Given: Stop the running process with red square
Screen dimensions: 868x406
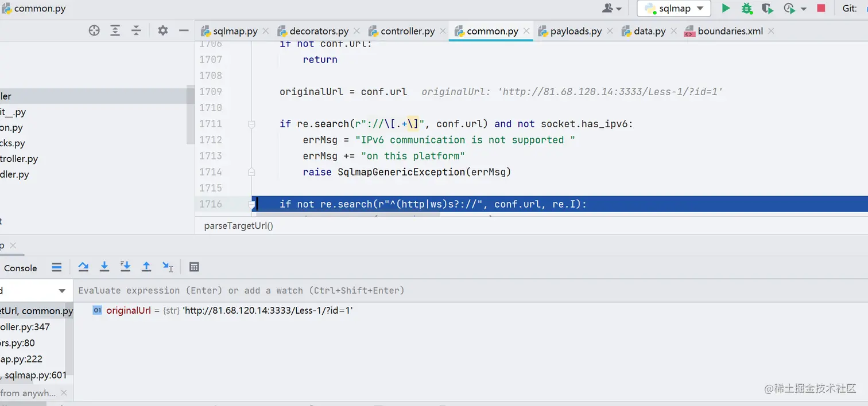Looking at the screenshot, I should (x=821, y=8).
